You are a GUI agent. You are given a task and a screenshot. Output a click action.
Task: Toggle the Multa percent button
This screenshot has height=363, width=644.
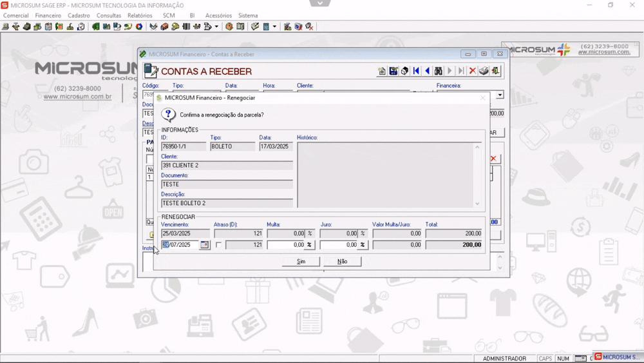[x=310, y=245]
